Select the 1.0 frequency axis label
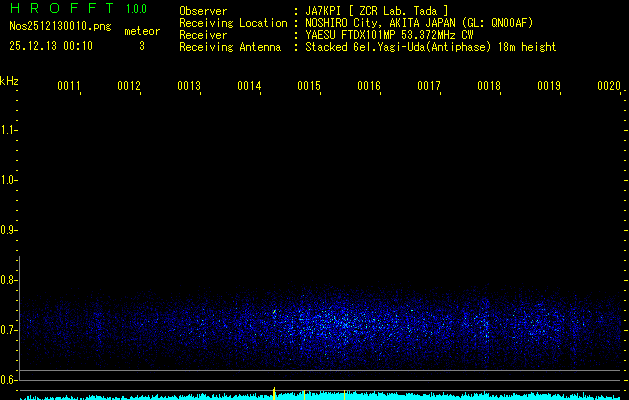Image resolution: width=629 pixels, height=400 pixels. coord(9,180)
